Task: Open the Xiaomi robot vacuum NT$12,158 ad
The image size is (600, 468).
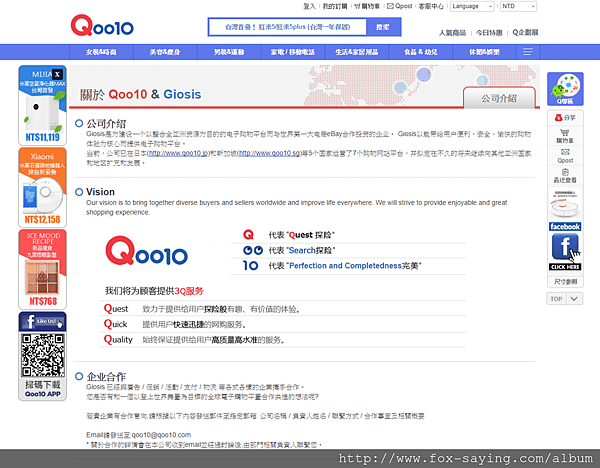Action: click(42, 188)
